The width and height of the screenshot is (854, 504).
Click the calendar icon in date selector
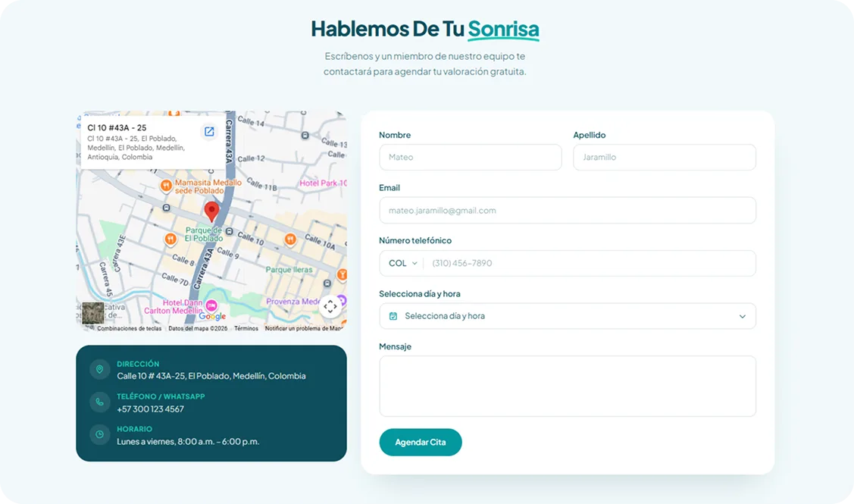point(393,316)
